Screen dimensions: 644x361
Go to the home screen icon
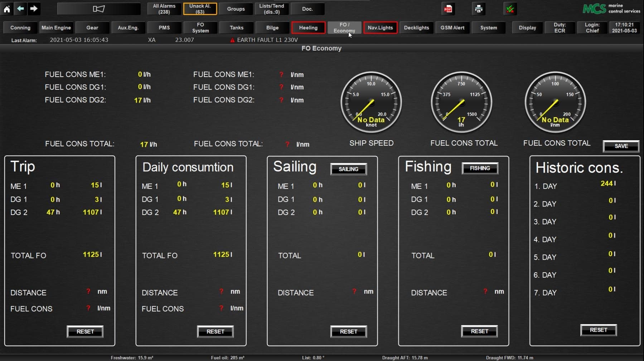7,9
